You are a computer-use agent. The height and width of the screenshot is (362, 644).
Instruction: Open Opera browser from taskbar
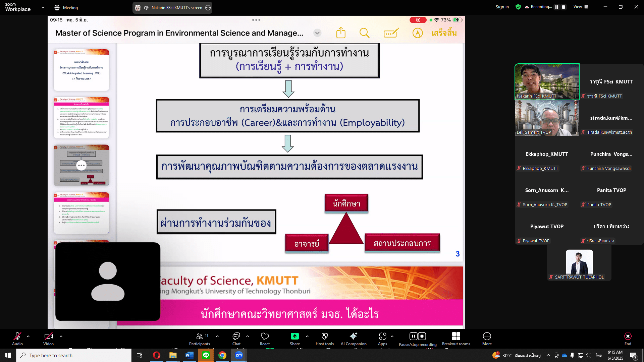[157, 355]
